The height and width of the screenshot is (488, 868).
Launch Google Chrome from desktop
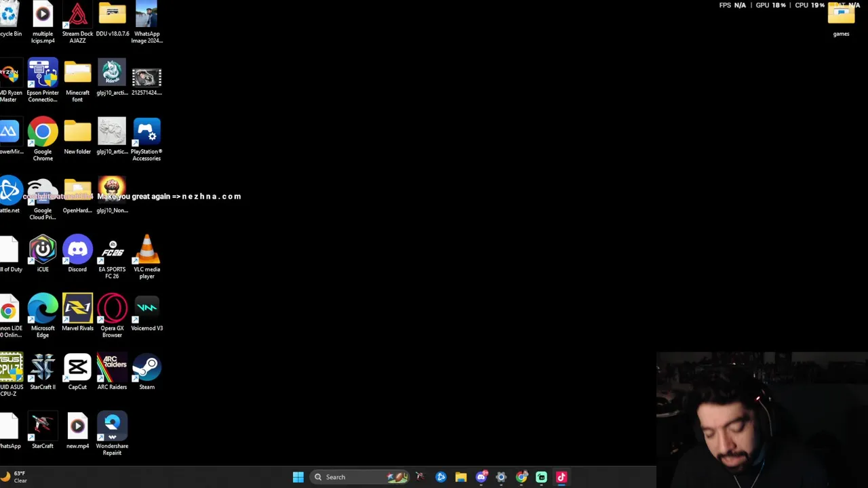pos(43,140)
